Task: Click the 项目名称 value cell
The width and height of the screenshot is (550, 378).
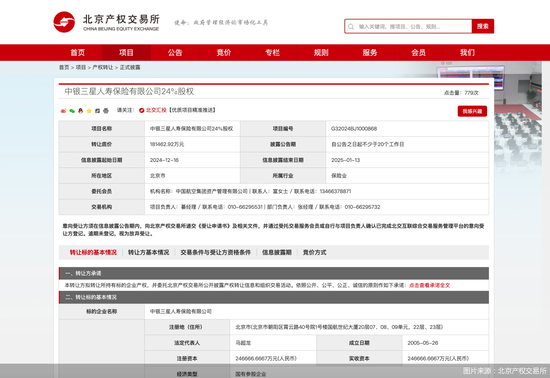Action: coord(192,129)
